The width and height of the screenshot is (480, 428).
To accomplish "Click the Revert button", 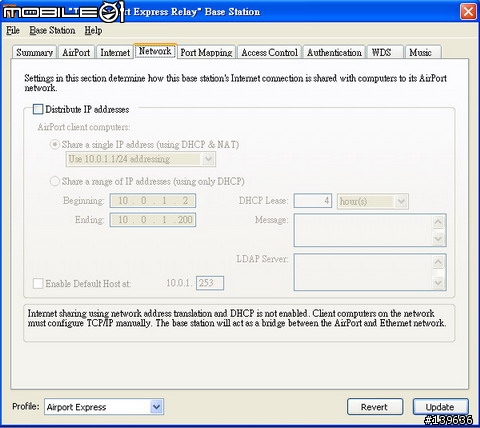I will [375, 407].
